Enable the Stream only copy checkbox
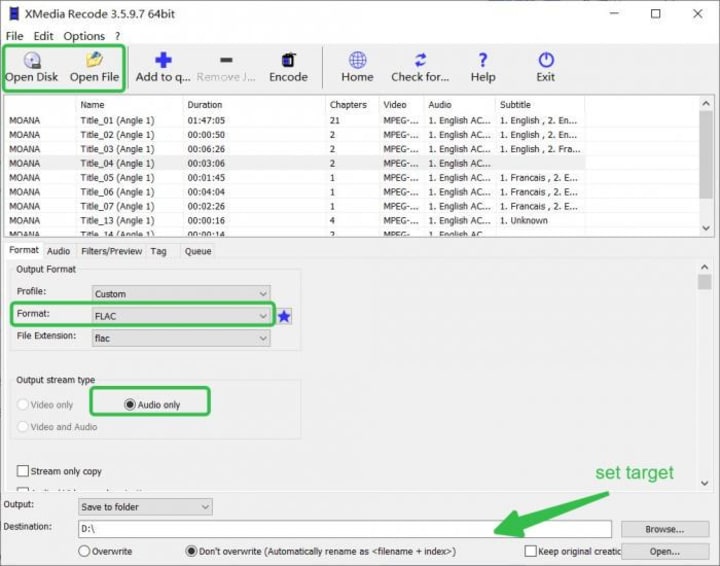Viewport: 720px width, 566px height. (x=22, y=471)
